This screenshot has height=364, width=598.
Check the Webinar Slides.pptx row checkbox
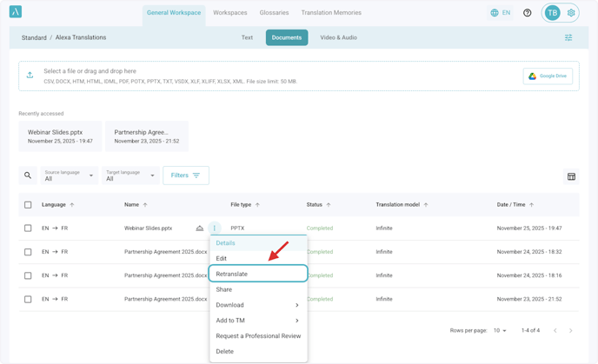click(28, 228)
